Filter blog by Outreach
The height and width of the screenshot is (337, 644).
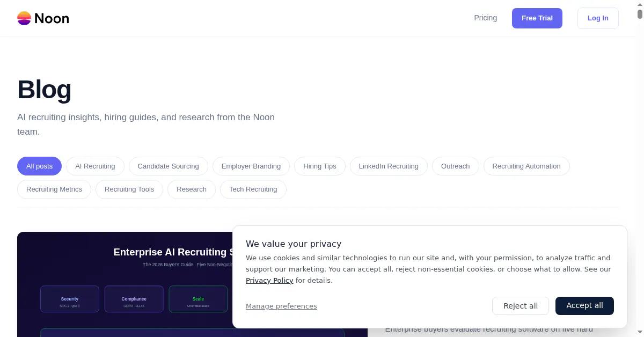(x=456, y=166)
